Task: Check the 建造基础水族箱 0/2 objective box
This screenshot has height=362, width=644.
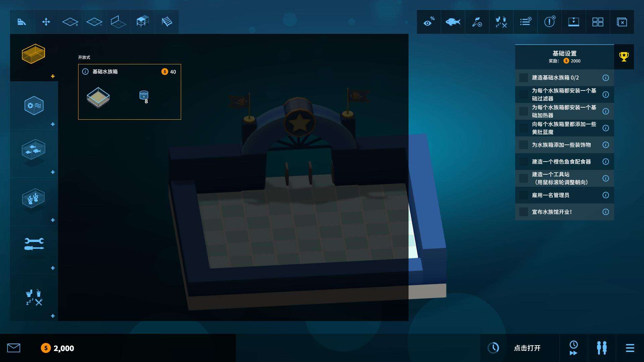Action: [524, 78]
